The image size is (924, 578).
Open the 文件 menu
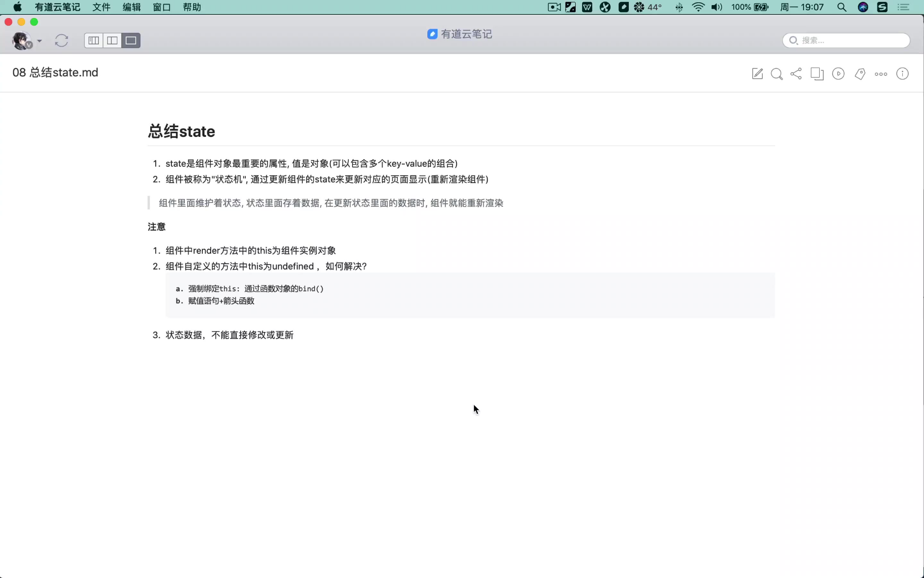(101, 7)
